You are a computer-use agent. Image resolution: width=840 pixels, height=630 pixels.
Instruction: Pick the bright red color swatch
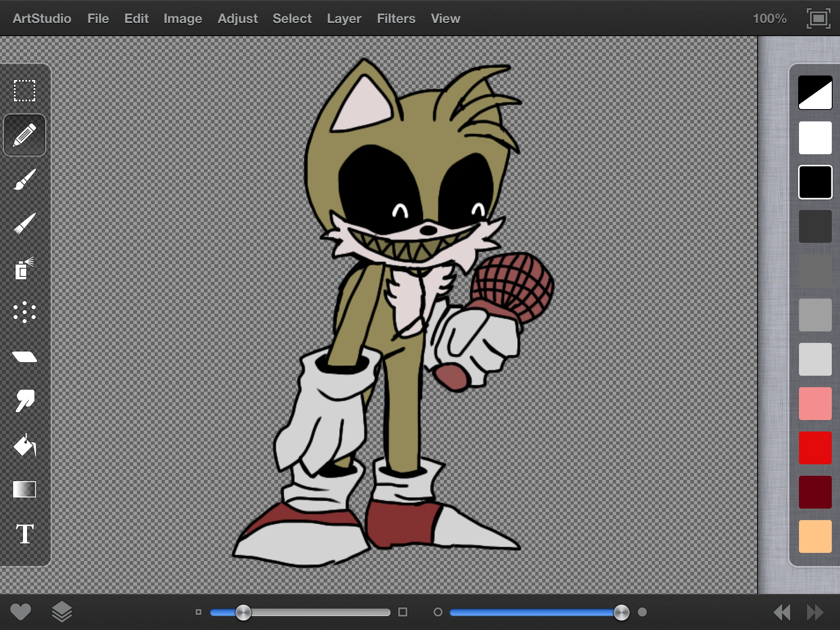(x=815, y=448)
